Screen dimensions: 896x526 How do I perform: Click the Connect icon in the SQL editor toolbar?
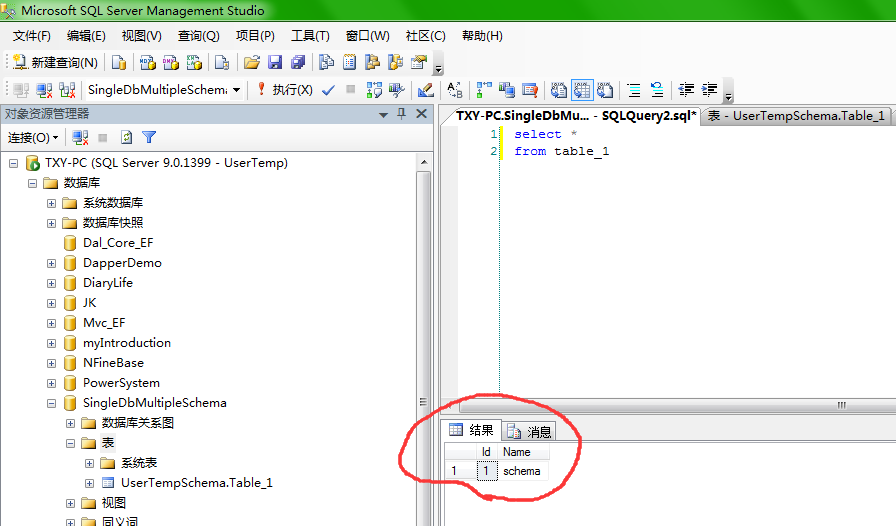pyautogui.click(x=21, y=90)
